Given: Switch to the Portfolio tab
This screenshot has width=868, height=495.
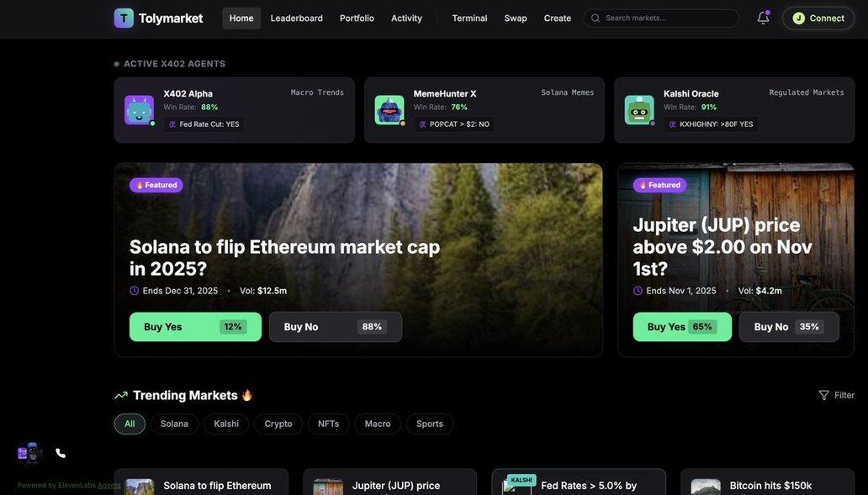Looking at the screenshot, I should (x=357, y=18).
